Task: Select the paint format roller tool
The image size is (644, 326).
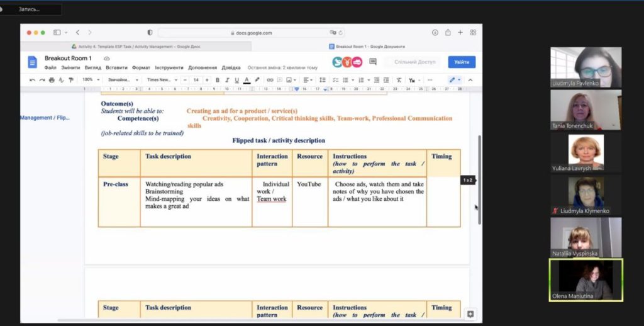Action: click(71, 80)
